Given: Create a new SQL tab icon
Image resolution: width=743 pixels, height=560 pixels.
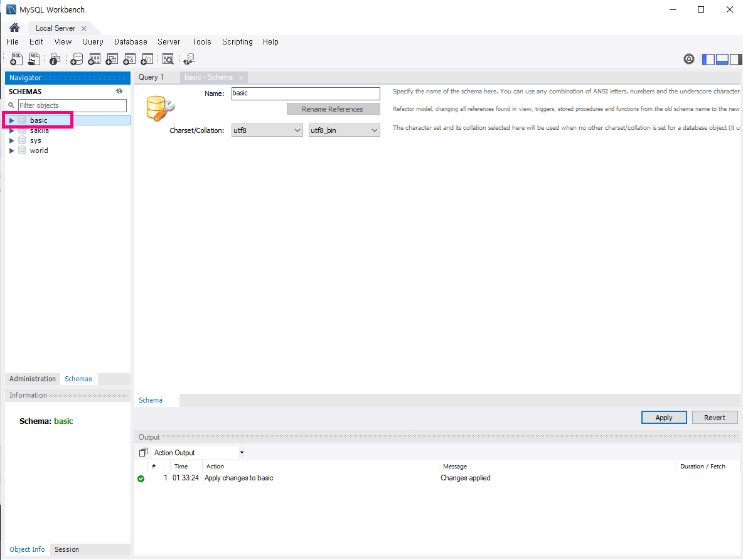Looking at the screenshot, I should click(x=16, y=59).
